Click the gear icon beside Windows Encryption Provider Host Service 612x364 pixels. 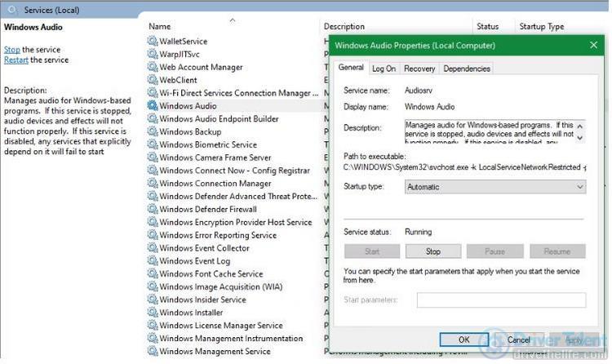(153, 222)
